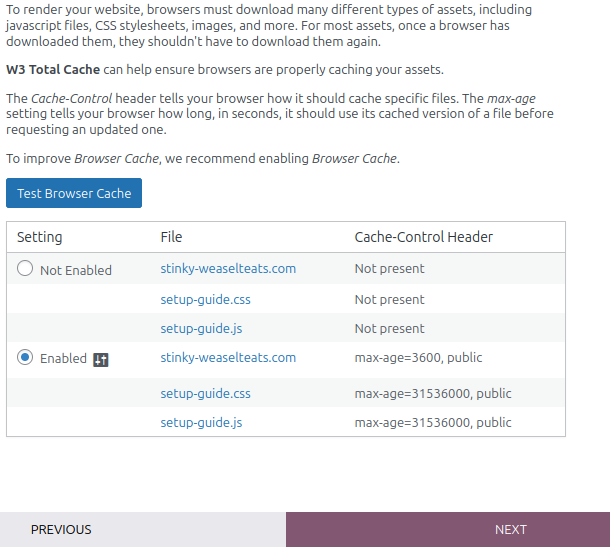Click the Not Enabled label text
Viewport: 610px width, 550px height.
(76, 270)
